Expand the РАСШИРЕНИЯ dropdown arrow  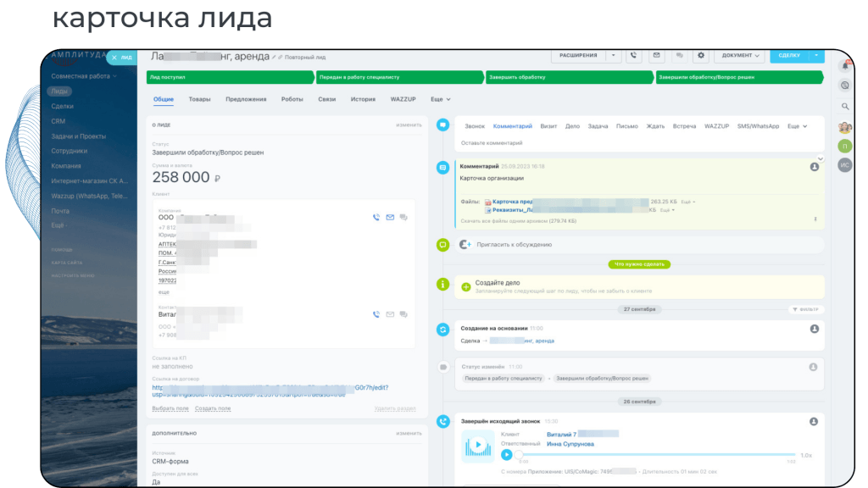tap(614, 55)
